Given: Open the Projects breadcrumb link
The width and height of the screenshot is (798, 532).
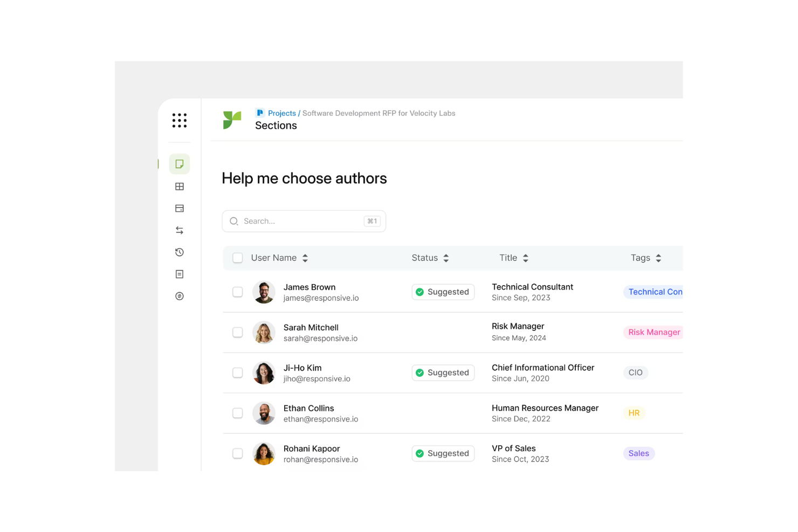Looking at the screenshot, I should (x=281, y=113).
